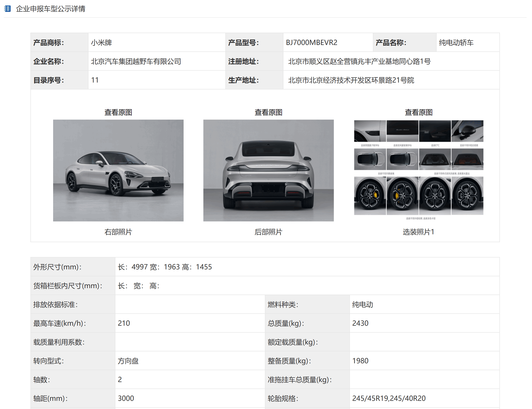Open 查看原图 link above right-side photo
The image size is (532, 409).
[x=118, y=112]
